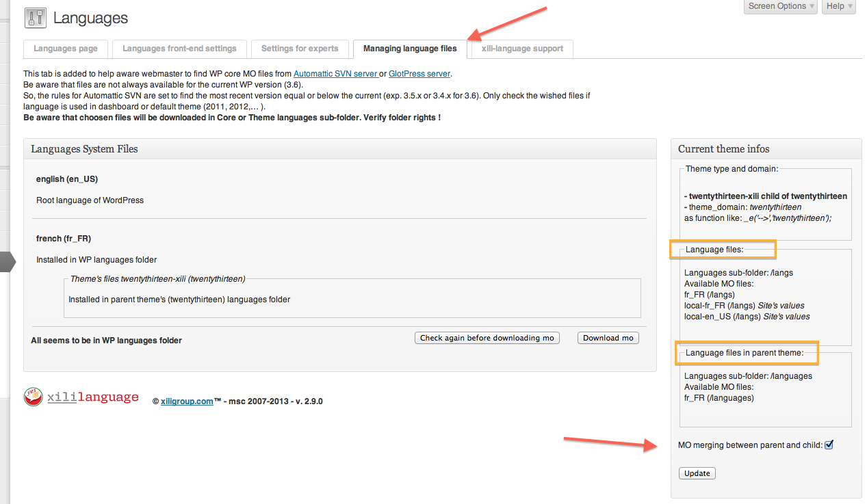The image size is (867, 504).
Task: Expand the collapsed admin sidebar arrow
Action: (8, 262)
